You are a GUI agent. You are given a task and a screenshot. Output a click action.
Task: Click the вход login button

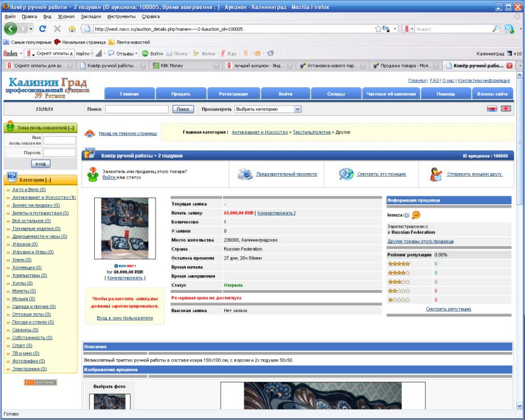(40, 164)
